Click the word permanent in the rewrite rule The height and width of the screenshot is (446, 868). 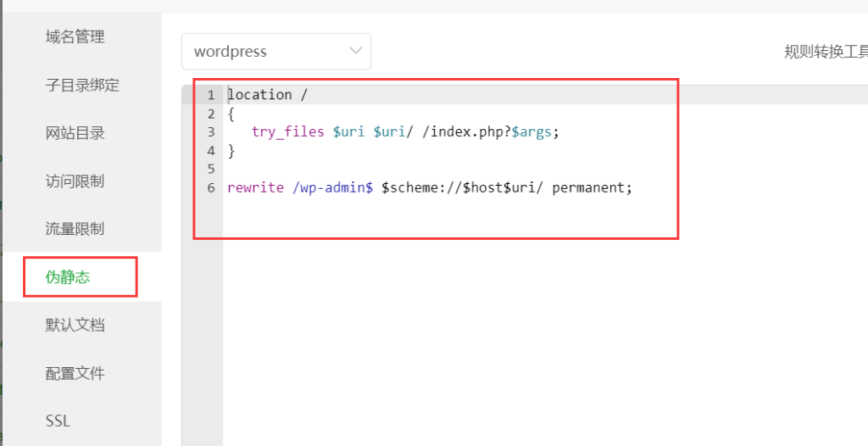pyautogui.click(x=589, y=187)
